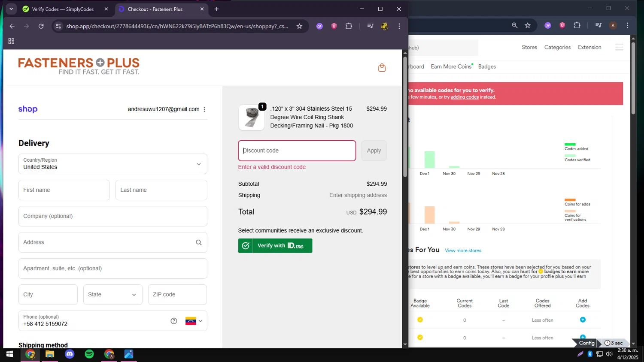
Task: Open hamburger menu on SimplyCodes page
Action: tap(619, 47)
